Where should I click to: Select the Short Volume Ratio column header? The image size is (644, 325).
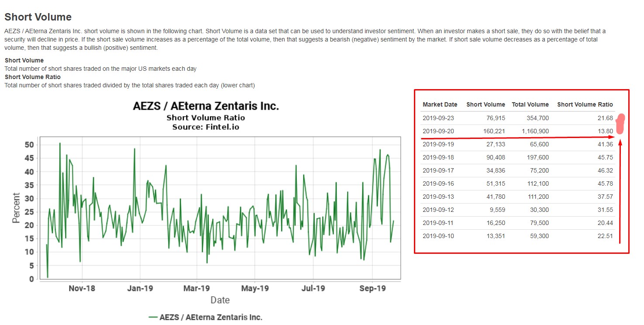pos(585,104)
